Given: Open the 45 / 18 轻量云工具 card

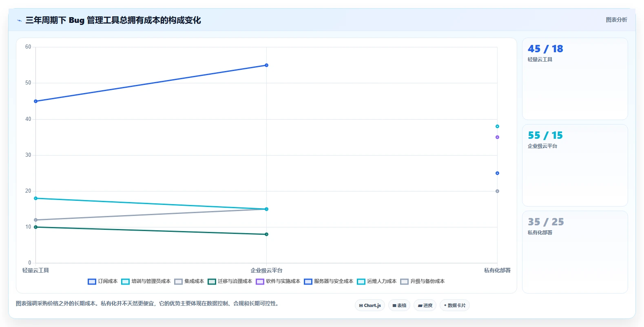Looking at the screenshot, I should click(575, 79).
